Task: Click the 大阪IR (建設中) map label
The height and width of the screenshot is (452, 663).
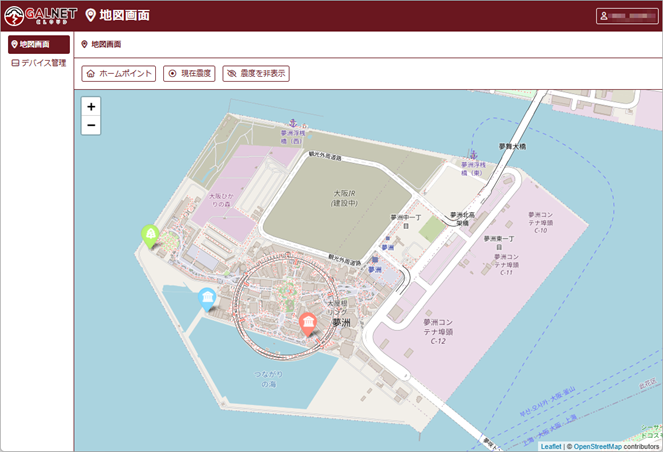Action: pos(344,198)
